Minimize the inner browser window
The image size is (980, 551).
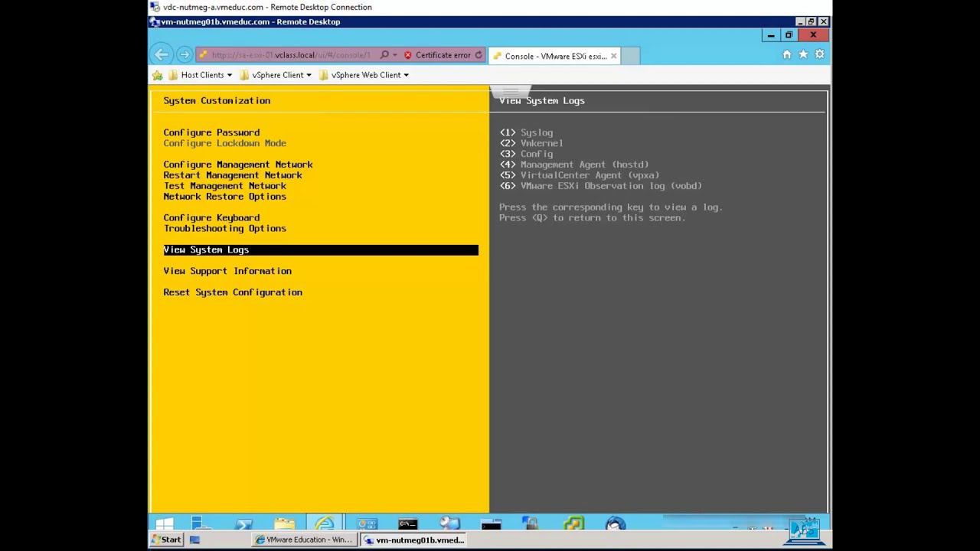coord(771,35)
